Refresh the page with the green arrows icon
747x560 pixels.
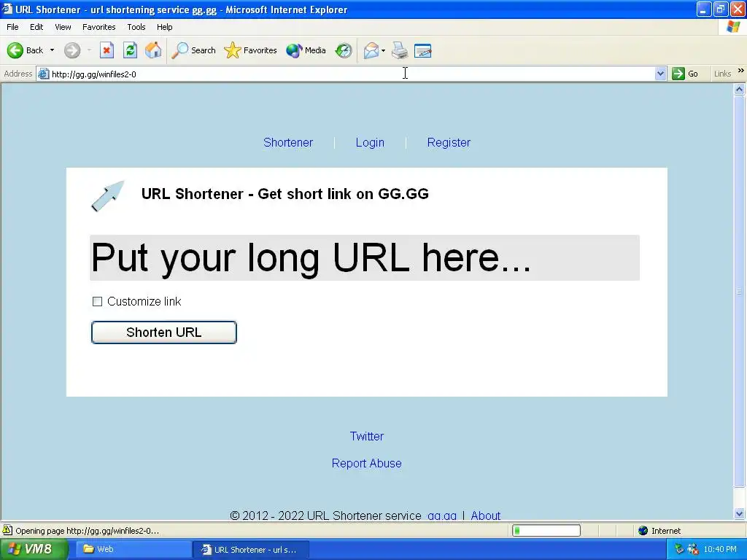click(x=130, y=50)
